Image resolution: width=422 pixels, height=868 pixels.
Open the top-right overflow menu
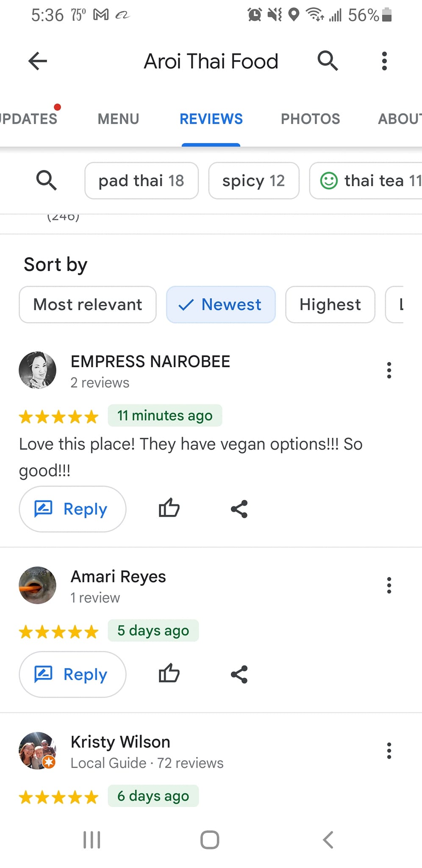point(384,61)
